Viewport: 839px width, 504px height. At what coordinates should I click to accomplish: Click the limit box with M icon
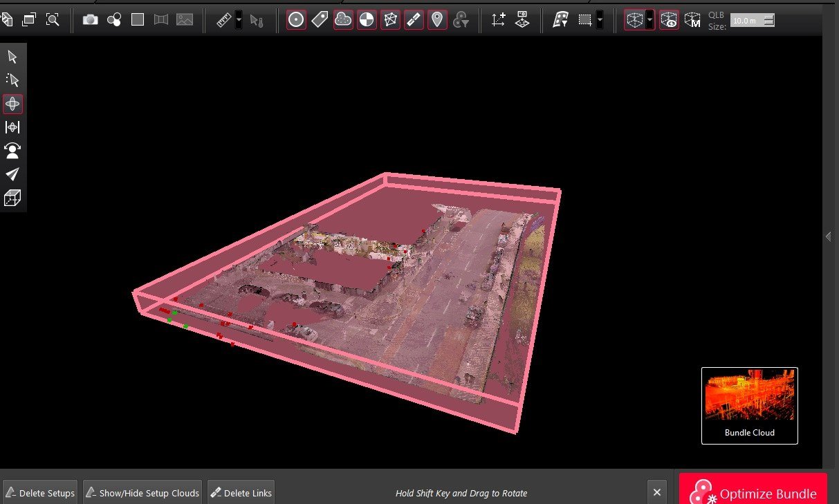point(692,20)
